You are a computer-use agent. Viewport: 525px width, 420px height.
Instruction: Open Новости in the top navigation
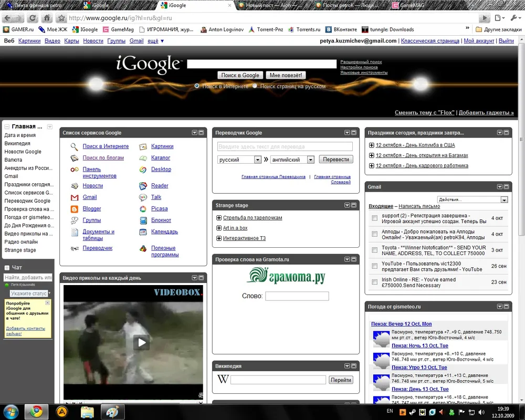coord(93,41)
